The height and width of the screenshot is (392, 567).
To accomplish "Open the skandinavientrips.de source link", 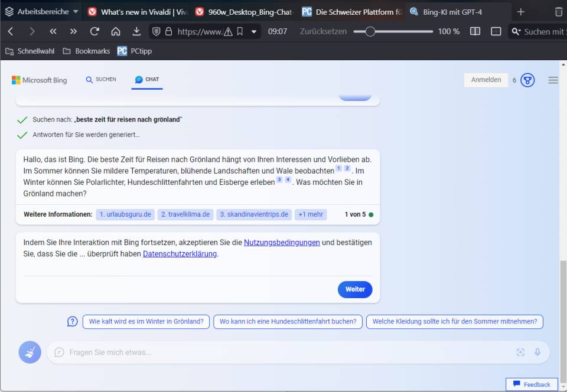I will (254, 214).
